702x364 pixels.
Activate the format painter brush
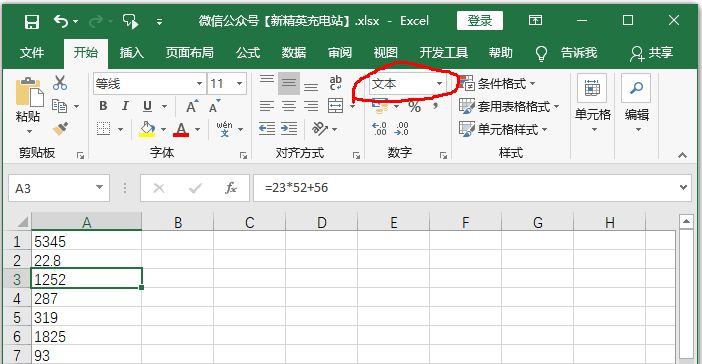coord(60,129)
